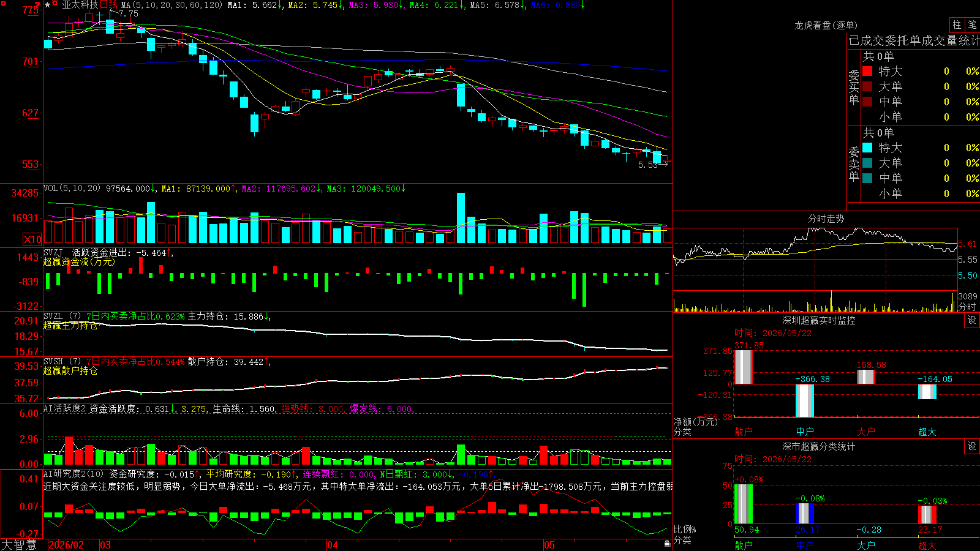
Task: Select 超大 in the 深圳超赢实时监控 chart
Action: [927, 432]
